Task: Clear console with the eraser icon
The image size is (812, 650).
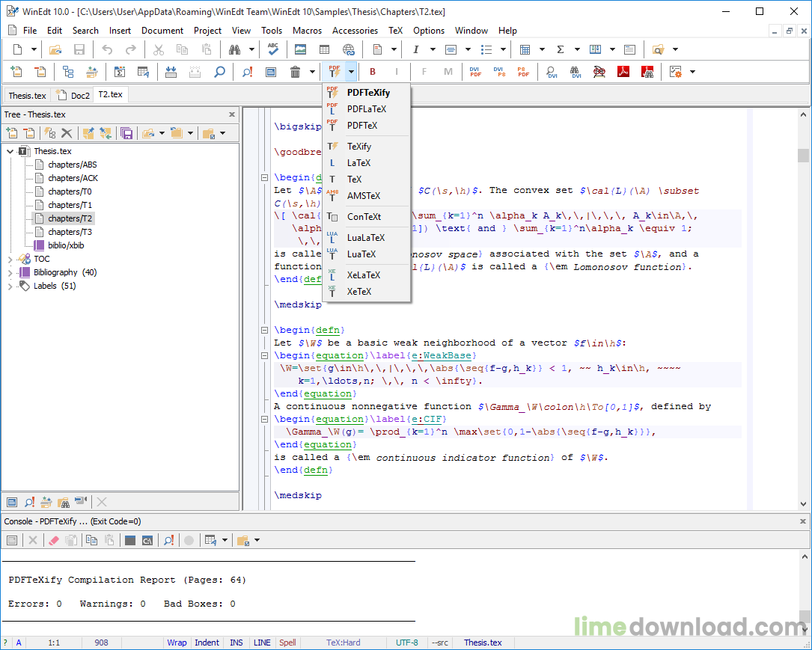Action: click(x=53, y=540)
